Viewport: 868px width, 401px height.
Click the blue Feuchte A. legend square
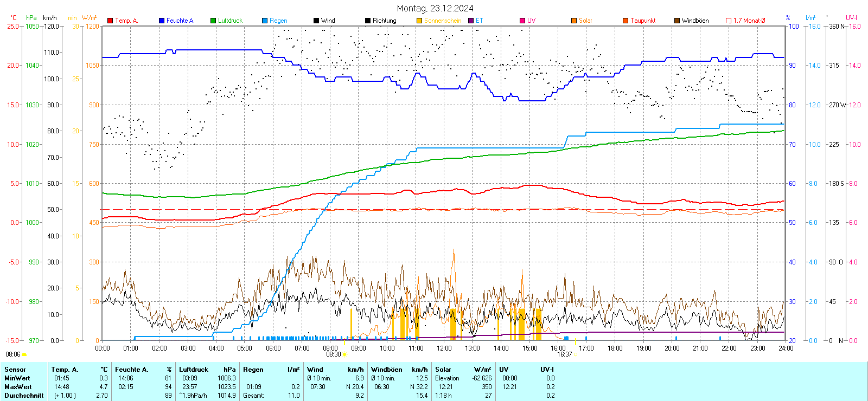point(162,21)
